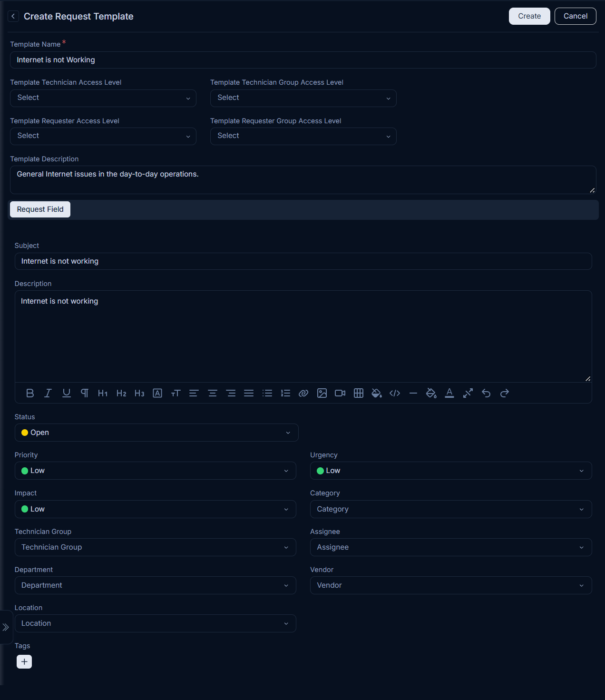Align text center
The image size is (605, 700).
[x=213, y=393]
